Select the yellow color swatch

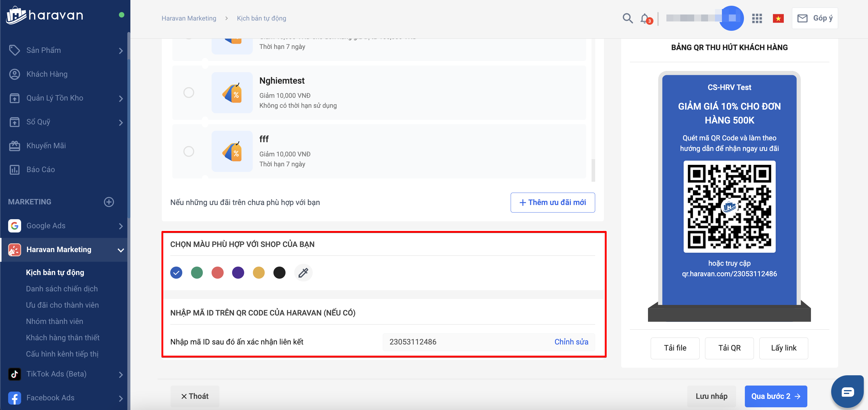click(258, 272)
